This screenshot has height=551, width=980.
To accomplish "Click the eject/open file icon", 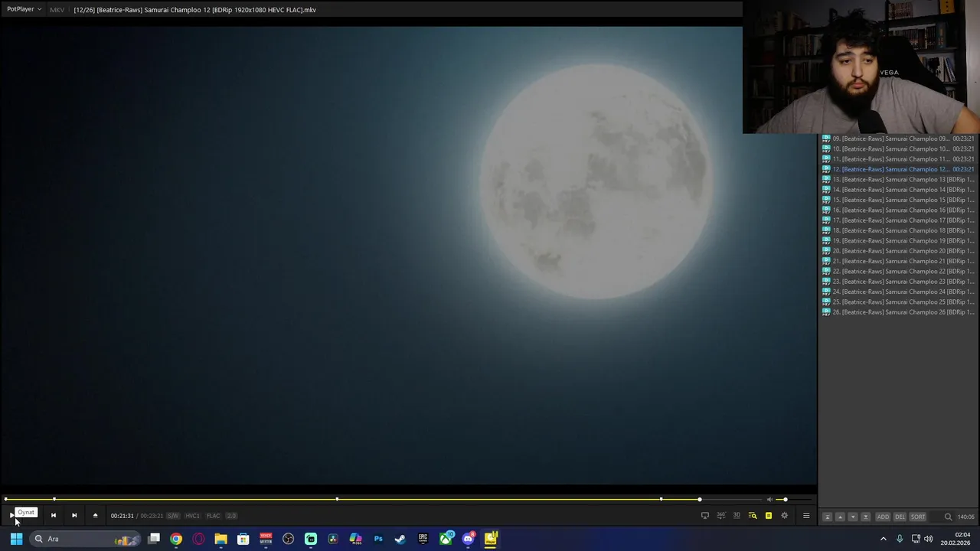I will click(x=95, y=516).
